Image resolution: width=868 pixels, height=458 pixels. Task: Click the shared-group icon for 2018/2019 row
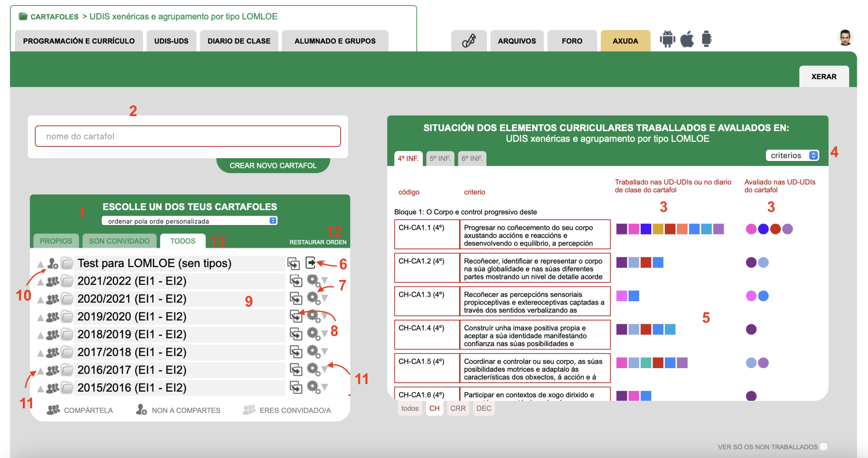click(x=53, y=334)
